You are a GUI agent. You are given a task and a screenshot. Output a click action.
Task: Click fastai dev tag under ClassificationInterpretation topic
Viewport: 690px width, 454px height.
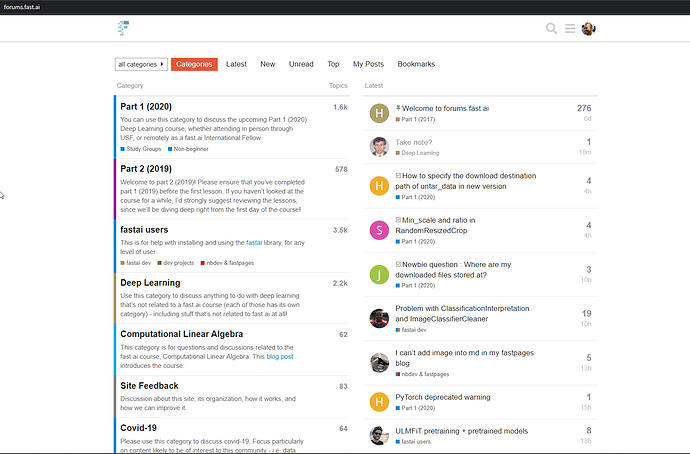[411, 330]
